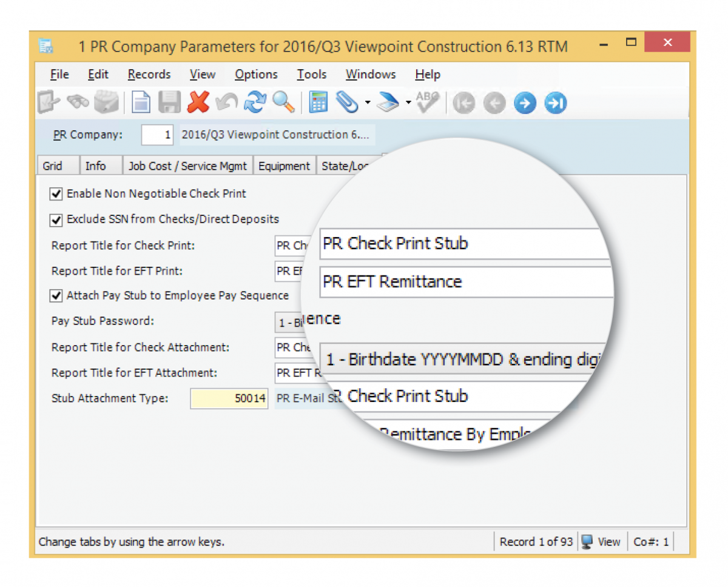Go to previous record arrow

[494, 104]
